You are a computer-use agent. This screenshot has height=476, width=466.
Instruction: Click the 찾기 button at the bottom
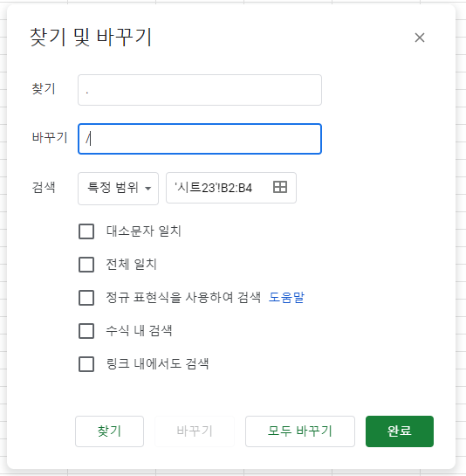(x=109, y=431)
